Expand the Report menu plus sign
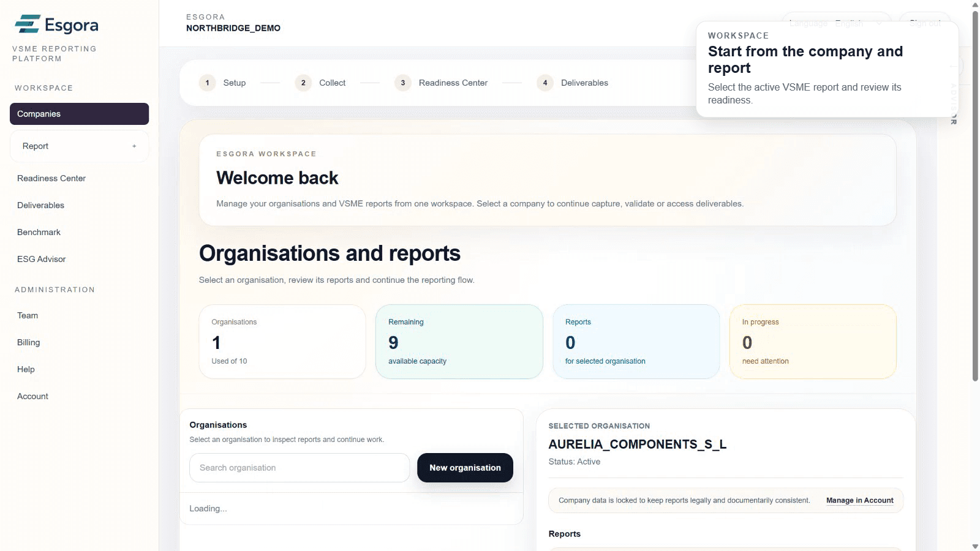Viewport: 980px width, 551px height. coord(134,146)
